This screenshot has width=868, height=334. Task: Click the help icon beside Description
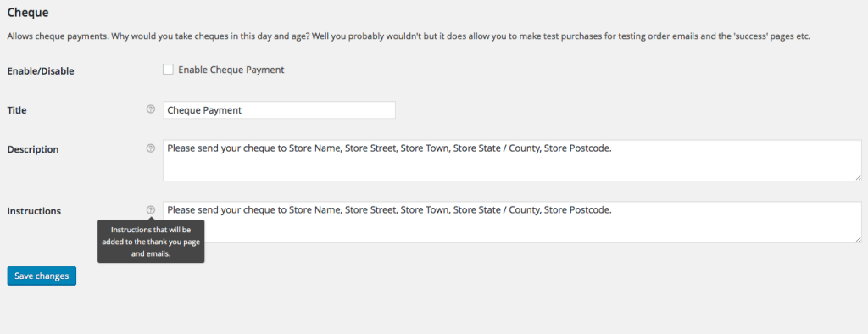[x=151, y=148]
